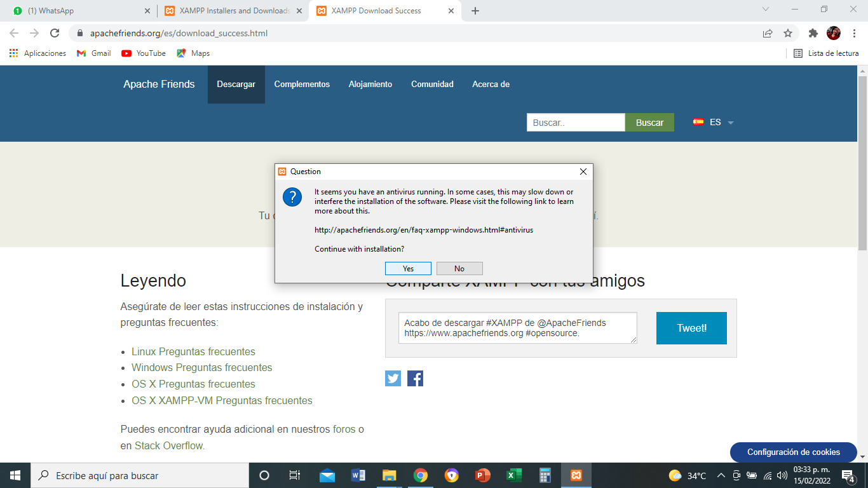Viewport: 868px width, 488px height.
Task: Open the Windows Start menu
Action: [15, 475]
